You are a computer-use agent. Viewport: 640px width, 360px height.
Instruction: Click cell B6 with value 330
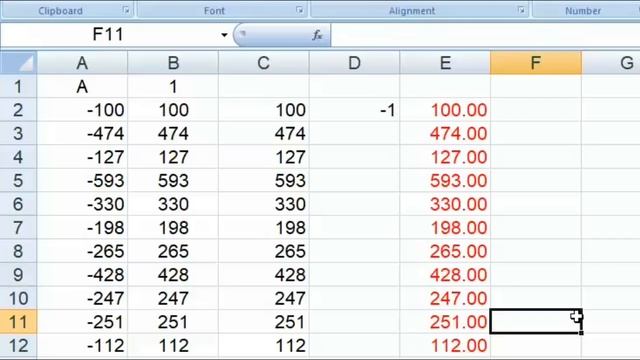[173, 204]
